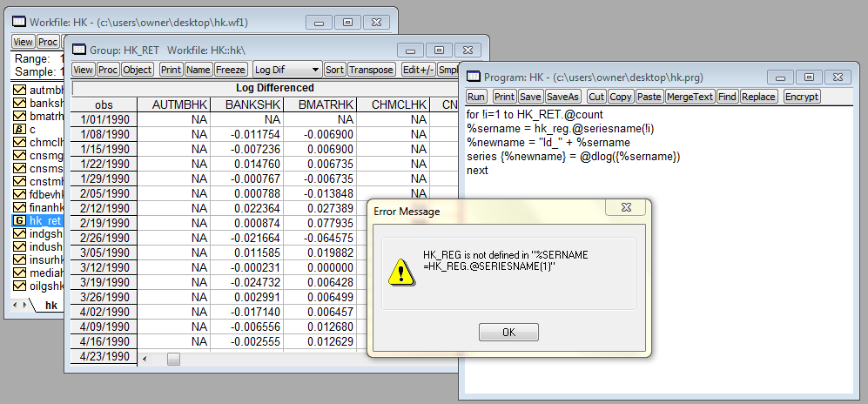The width and height of the screenshot is (868, 404).
Task: Click SaveAs in the Program toolbar
Action: [x=562, y=97]
